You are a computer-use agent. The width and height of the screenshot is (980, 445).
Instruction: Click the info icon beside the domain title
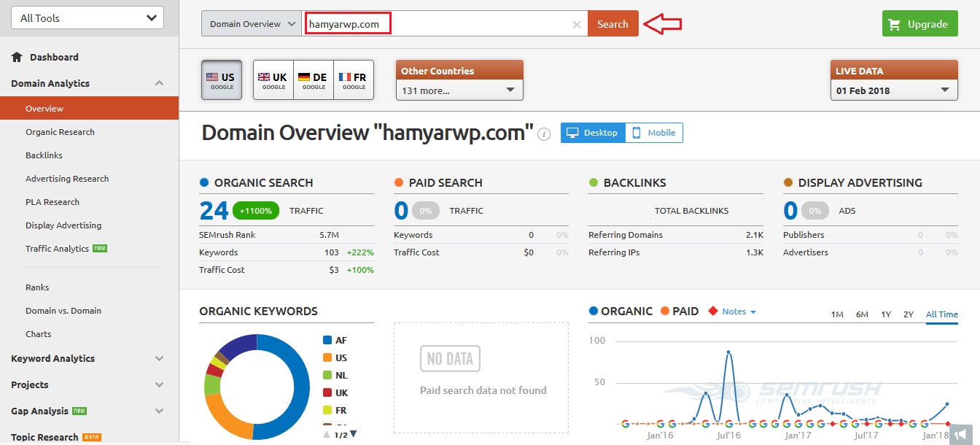click(x=544, y=133)
